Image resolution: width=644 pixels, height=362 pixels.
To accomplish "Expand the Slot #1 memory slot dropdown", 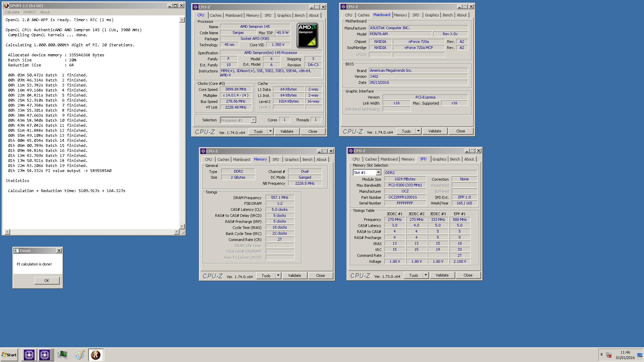I will point(378,172).
